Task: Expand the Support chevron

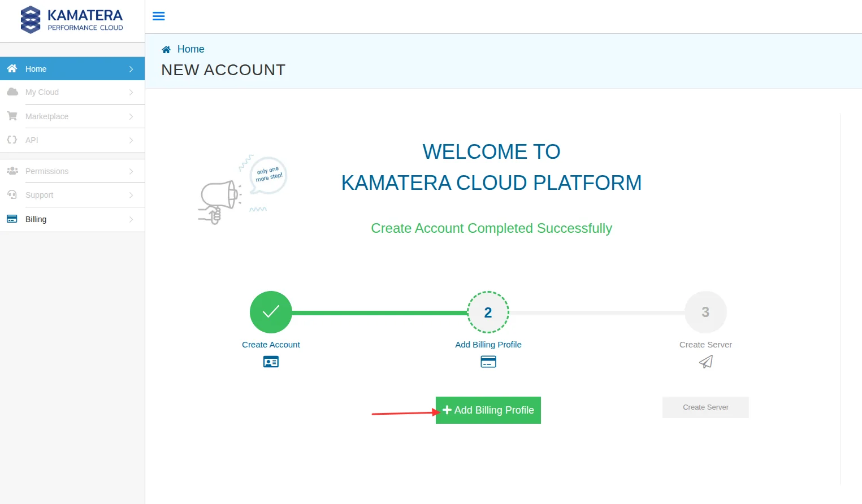Action: [131, 195]
